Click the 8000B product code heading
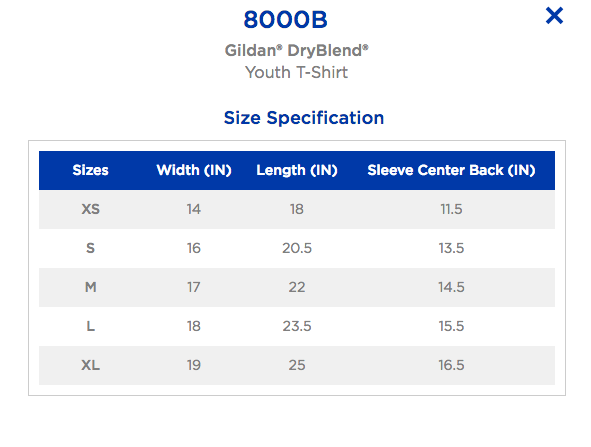The width and height of the screenshot is (591, 447). (285, 20)
